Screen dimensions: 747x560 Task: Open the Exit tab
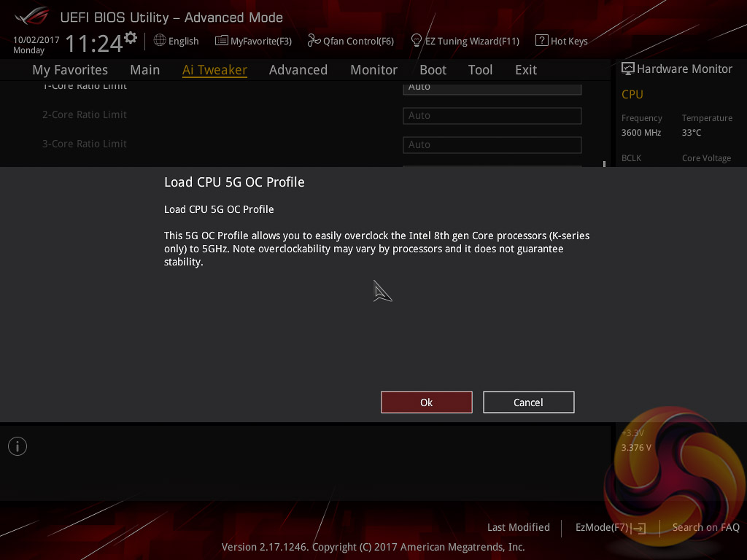tap(526, 70)
